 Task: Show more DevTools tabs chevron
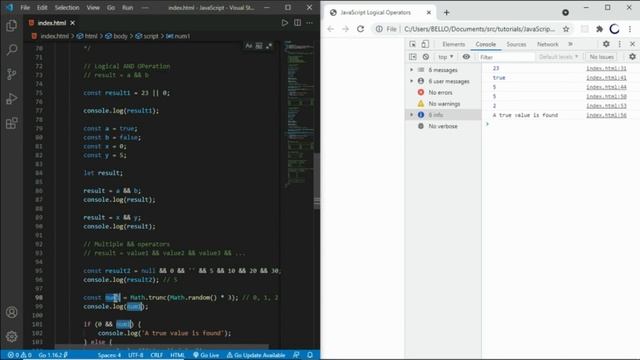coord(570,44)
